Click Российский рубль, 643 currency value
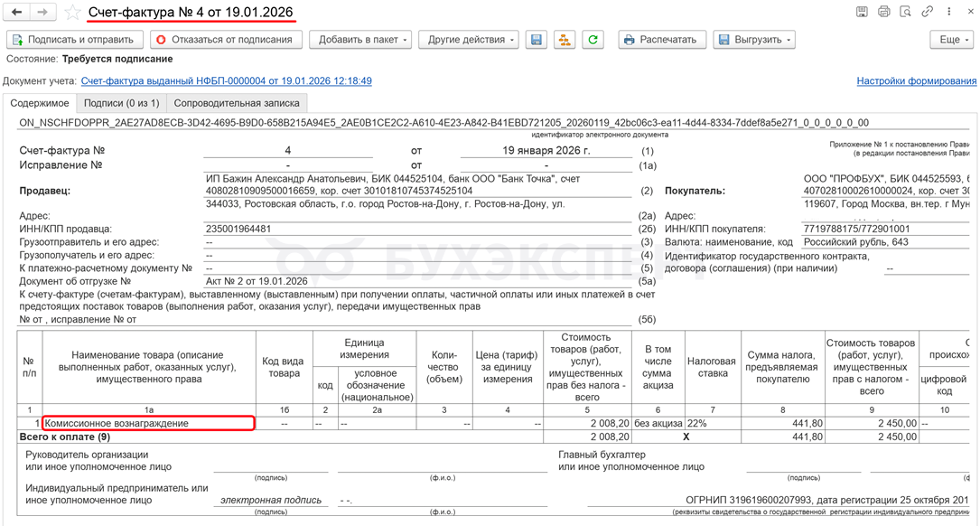This screenshot has width=980, height=526. [x=856, y=242]
